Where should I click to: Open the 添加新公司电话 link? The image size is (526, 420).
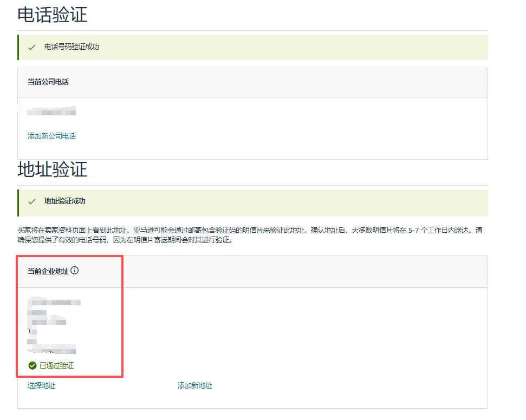coord(51,136)
